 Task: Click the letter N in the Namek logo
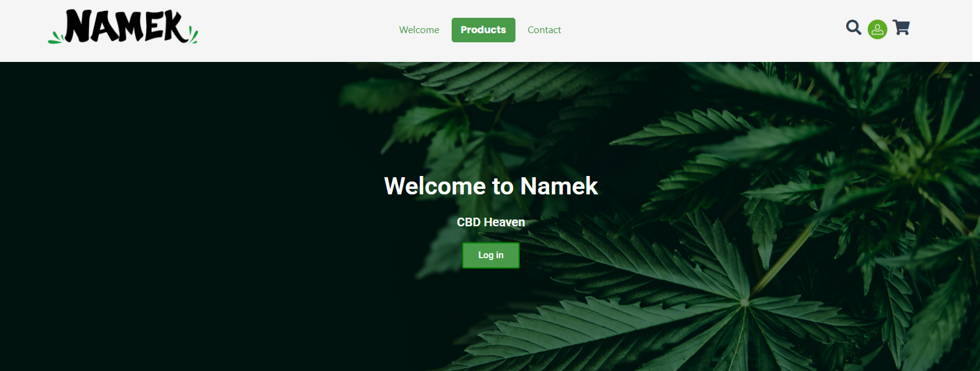[x=79, y=27]
